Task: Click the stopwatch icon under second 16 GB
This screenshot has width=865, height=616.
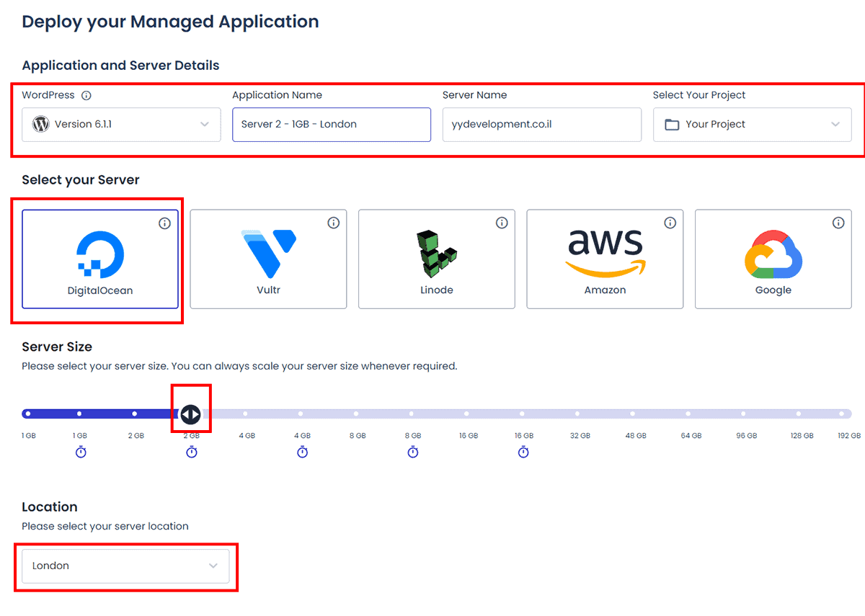Action: pyautogui.click(x=523, y=452)
